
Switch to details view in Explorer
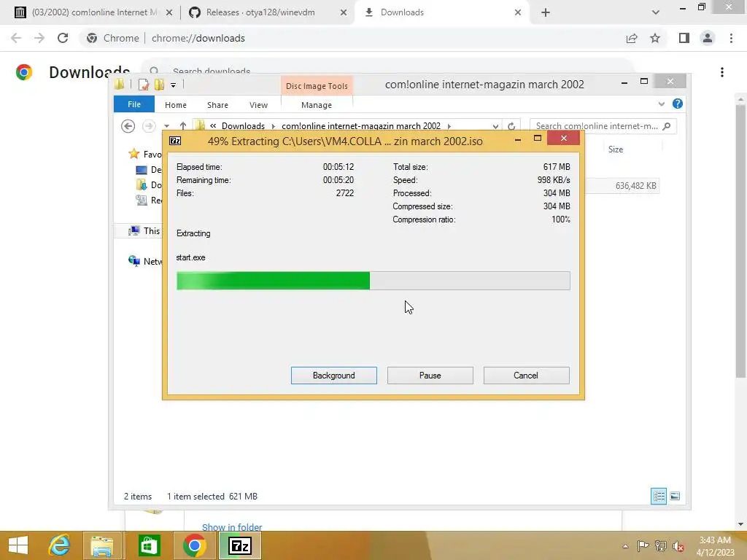(x=659, y=496)
